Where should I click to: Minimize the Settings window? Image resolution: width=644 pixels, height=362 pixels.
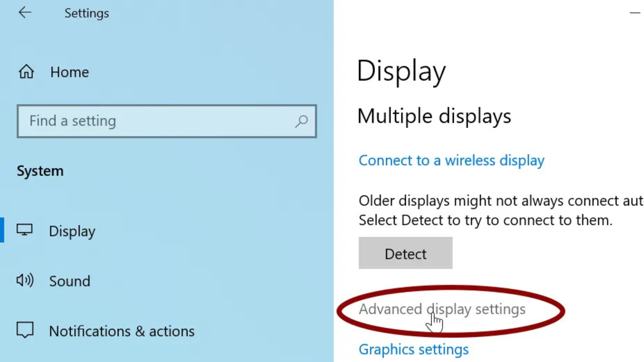tap(635, 13)
